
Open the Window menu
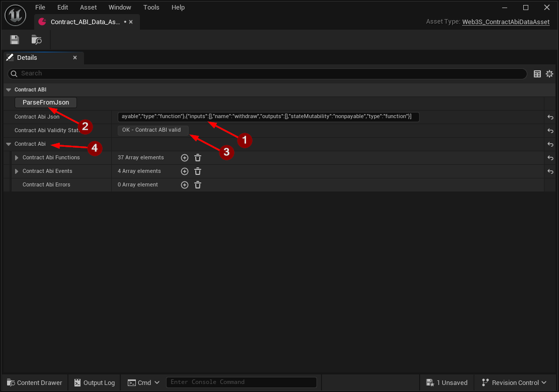(120, 7)
